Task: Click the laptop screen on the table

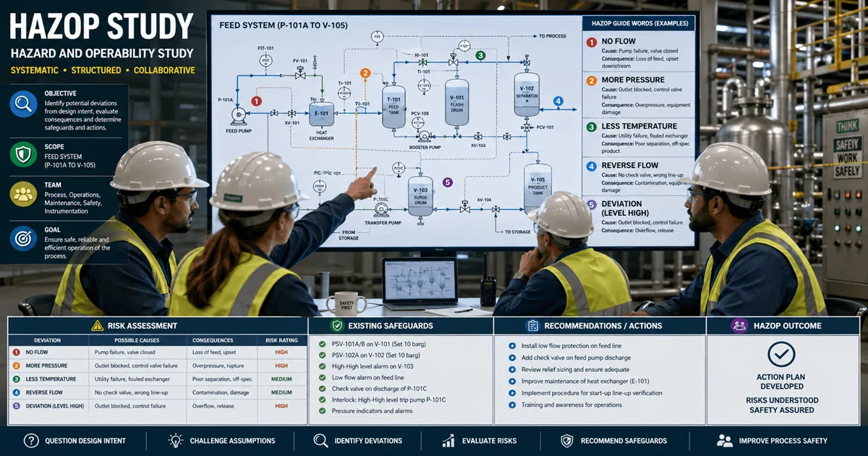Action: click(420, 281)
